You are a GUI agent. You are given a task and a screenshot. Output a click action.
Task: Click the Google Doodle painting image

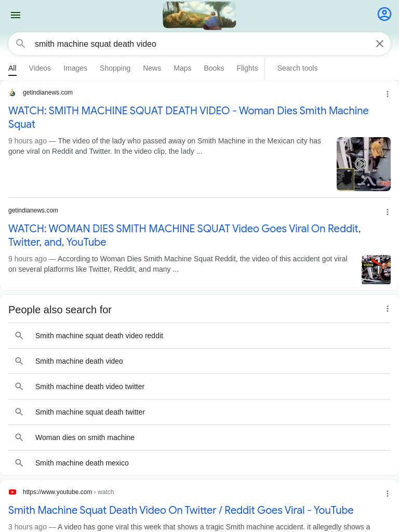click(x=199, y=15)
